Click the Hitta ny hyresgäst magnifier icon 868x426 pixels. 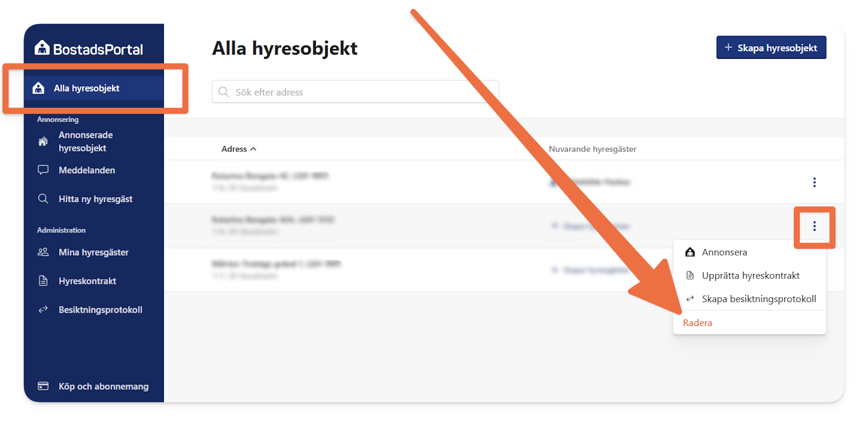tap(43, 198)
